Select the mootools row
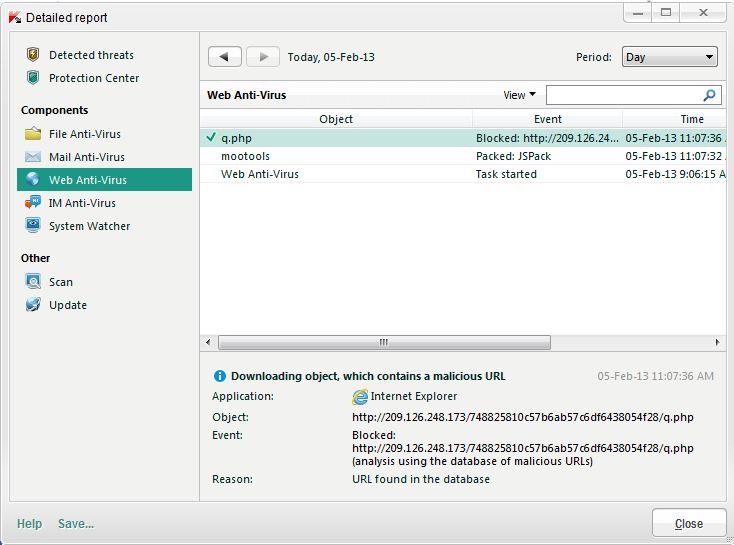 pyautogui.click(x=463, y=156)
